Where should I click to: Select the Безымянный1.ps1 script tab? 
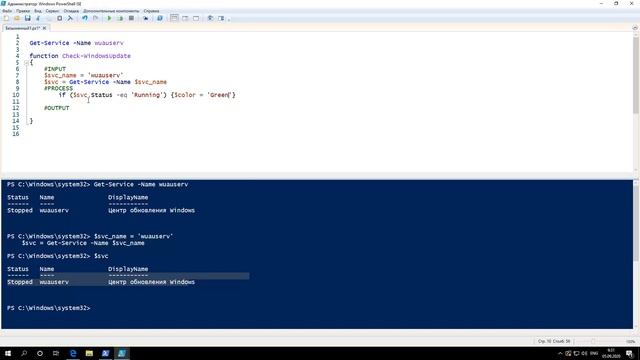click(22, 28)
